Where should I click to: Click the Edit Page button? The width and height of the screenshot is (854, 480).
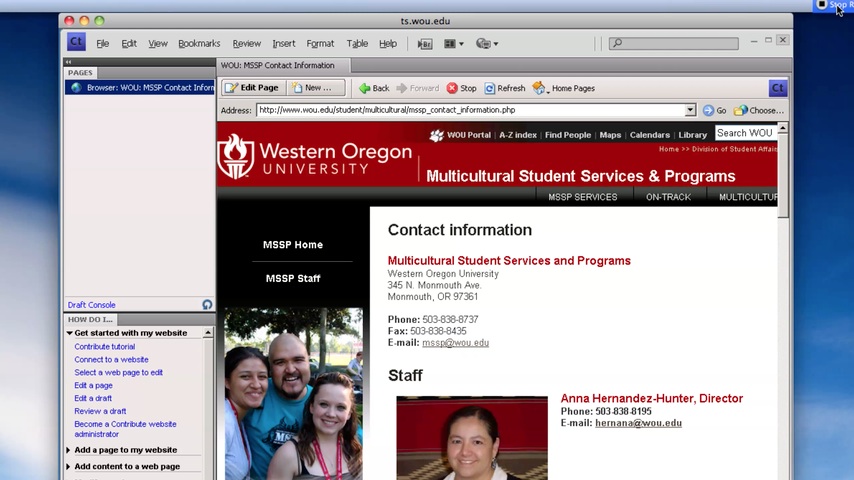pos(253,88)
